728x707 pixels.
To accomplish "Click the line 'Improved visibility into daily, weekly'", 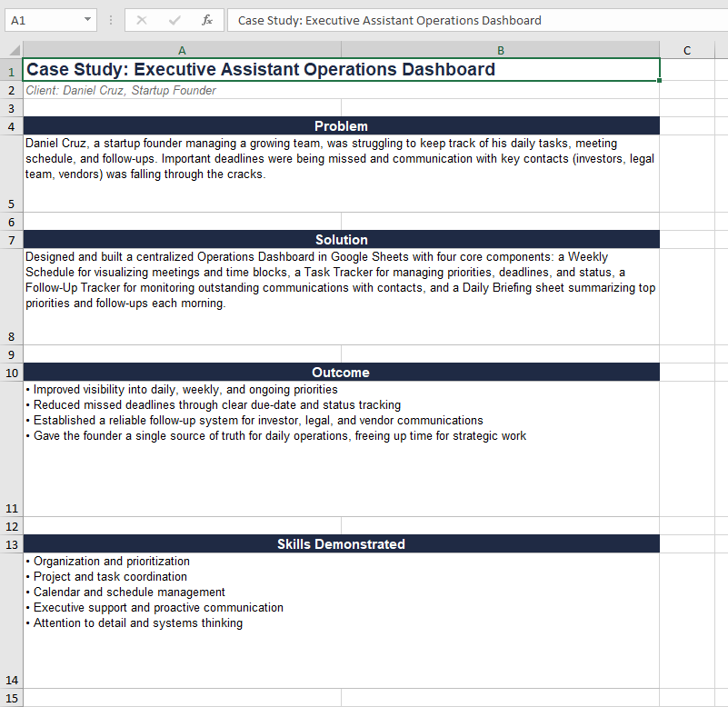I will pos(182,390).
